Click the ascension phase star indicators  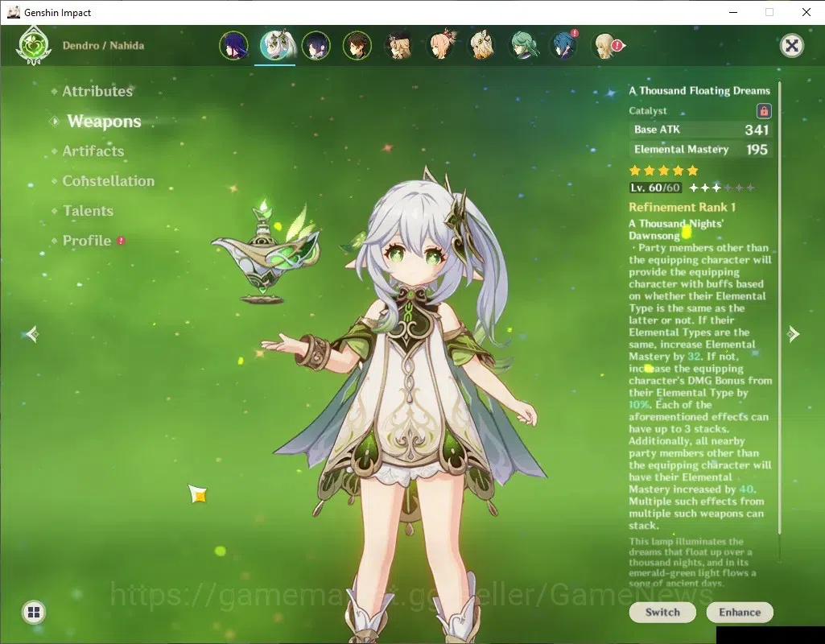(722, 188)
